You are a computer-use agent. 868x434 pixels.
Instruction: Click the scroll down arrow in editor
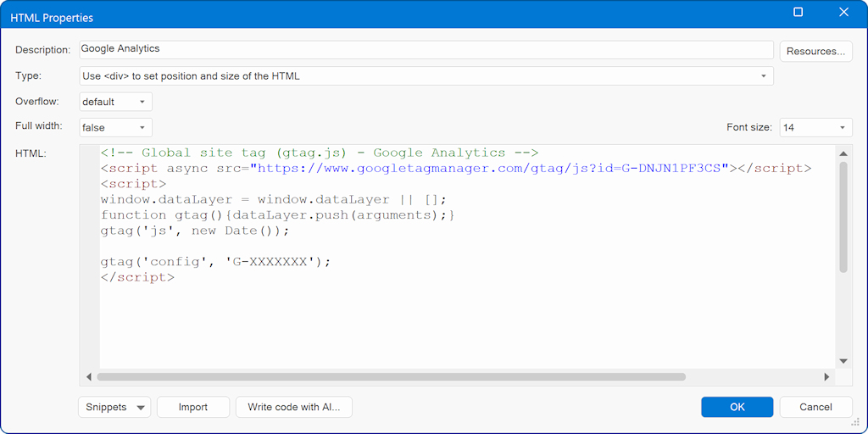click(843, 361)
